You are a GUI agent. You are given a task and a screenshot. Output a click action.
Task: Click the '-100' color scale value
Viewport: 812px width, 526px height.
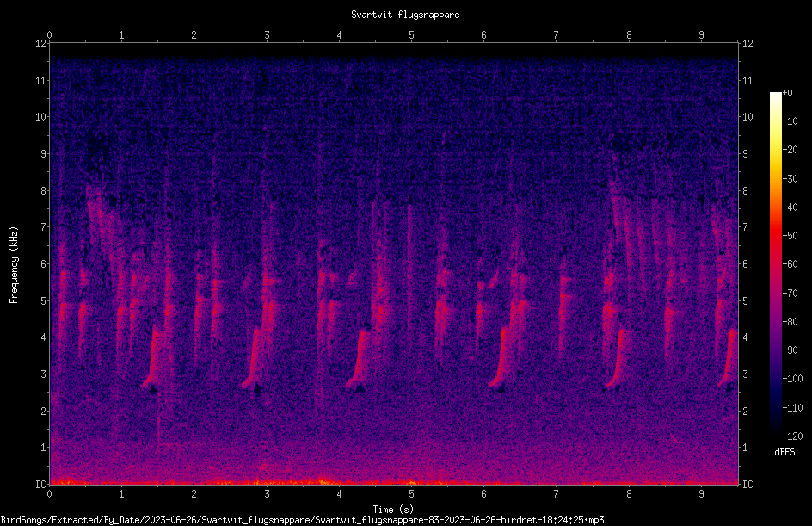click(x=793, y=379)
